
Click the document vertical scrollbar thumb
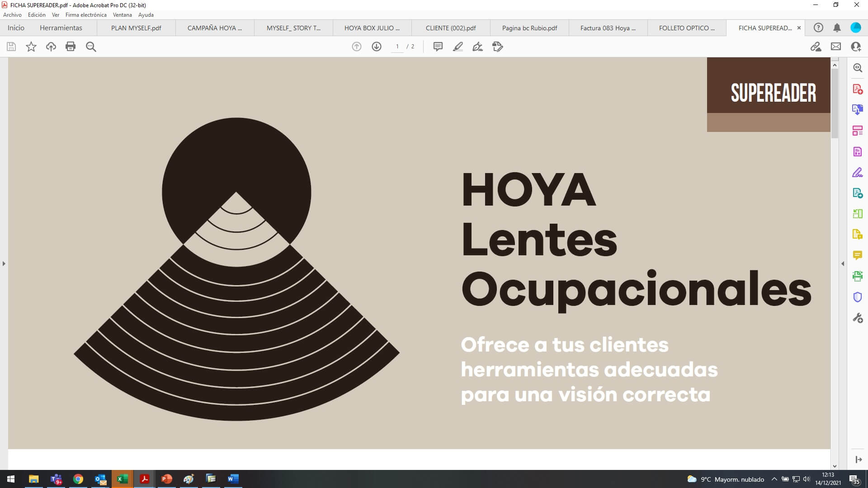[835, 103]
